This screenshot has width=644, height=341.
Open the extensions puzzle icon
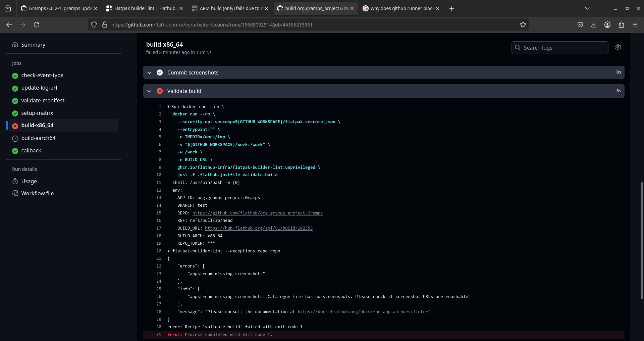(x=621, y=25)
